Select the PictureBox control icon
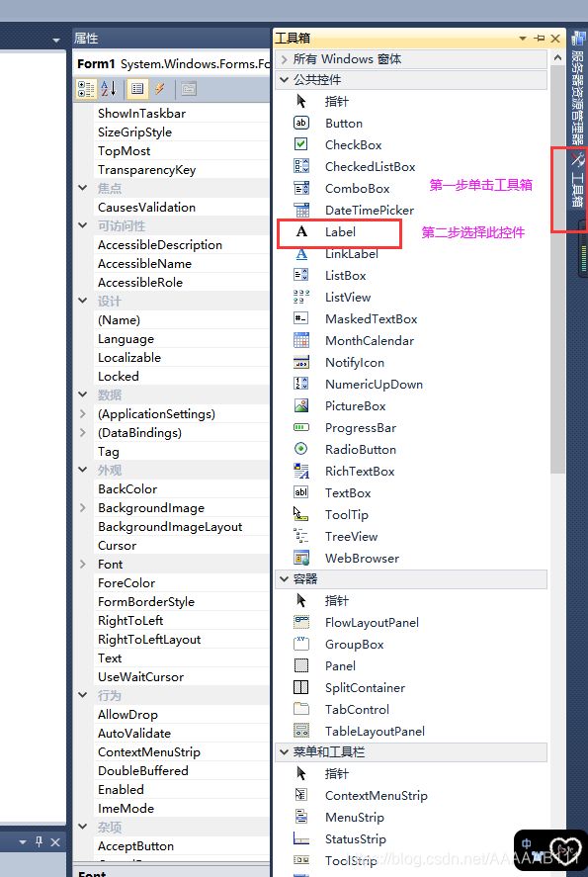 300,405
